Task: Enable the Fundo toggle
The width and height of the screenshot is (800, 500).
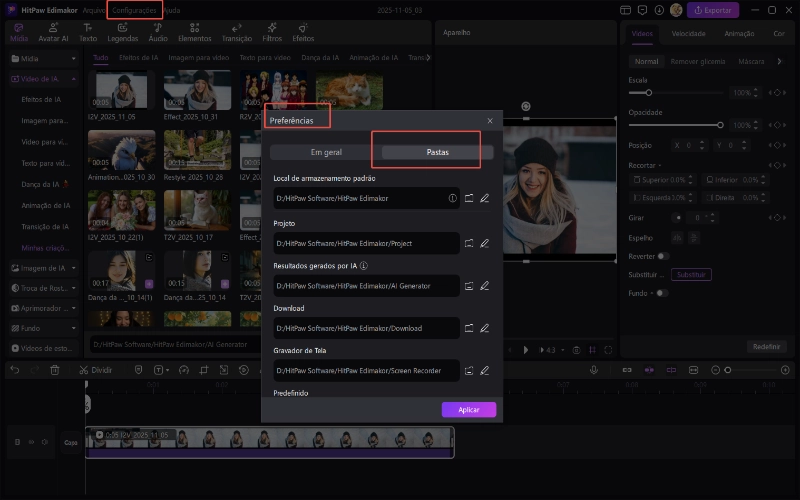Action: click(661, 293)
